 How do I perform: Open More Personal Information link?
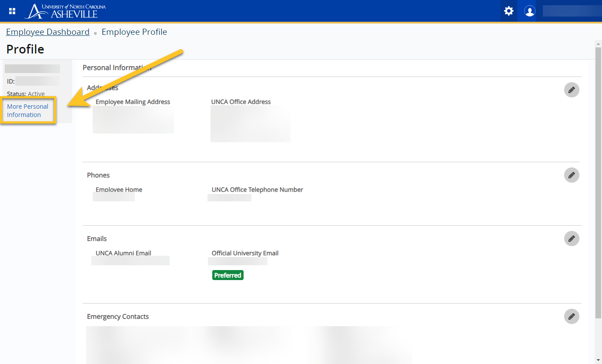[x=28, y=110]
